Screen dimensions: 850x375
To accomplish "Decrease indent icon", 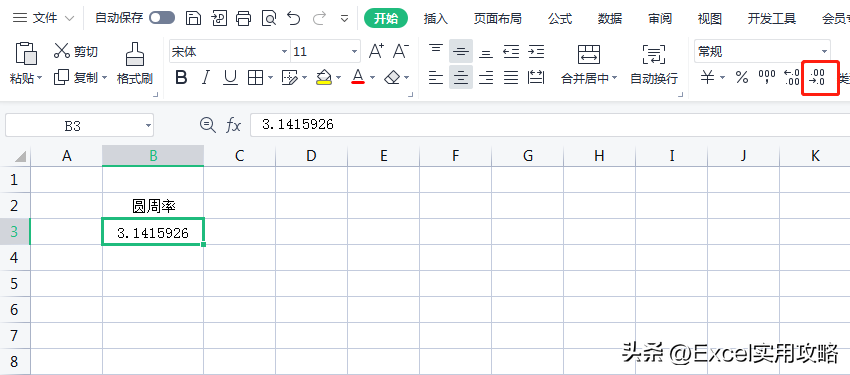I will [x=511, y=51].
